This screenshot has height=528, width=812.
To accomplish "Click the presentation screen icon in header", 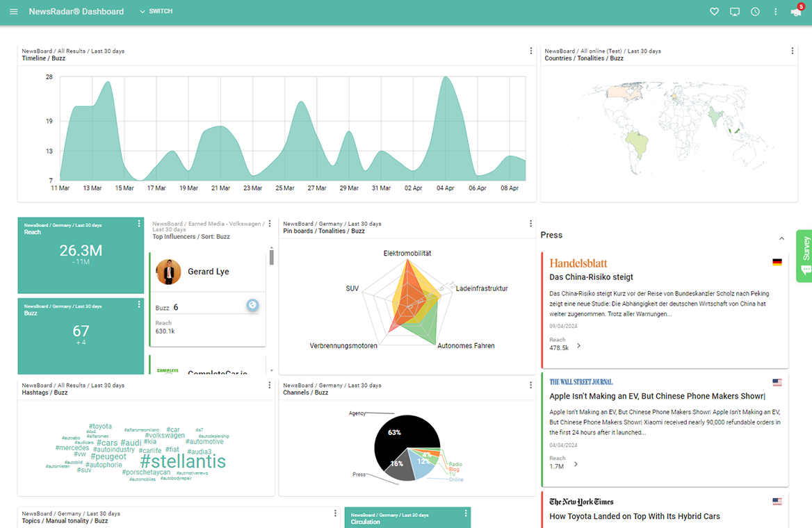I will (x=734, y=12).
